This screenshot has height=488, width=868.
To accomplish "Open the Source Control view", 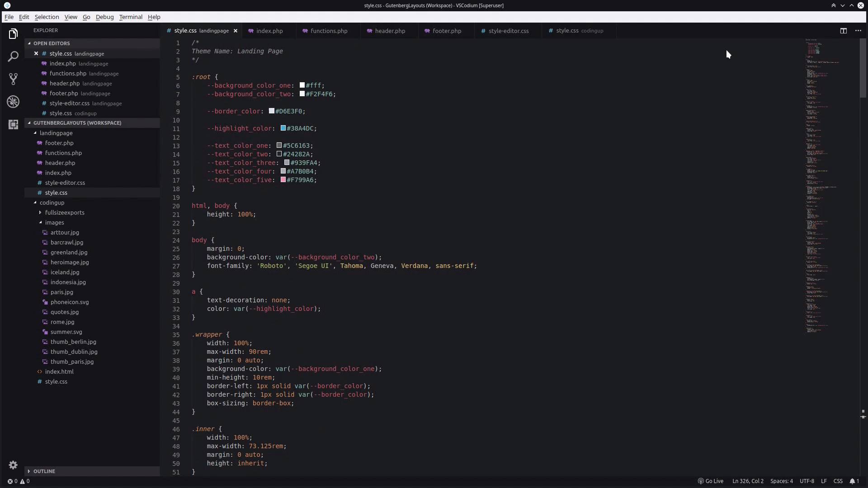I will (x=13, y=79).
